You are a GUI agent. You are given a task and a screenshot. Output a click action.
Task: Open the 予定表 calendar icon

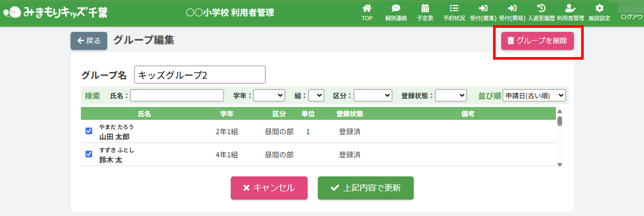pyautogui.click(x=425, y=9)
